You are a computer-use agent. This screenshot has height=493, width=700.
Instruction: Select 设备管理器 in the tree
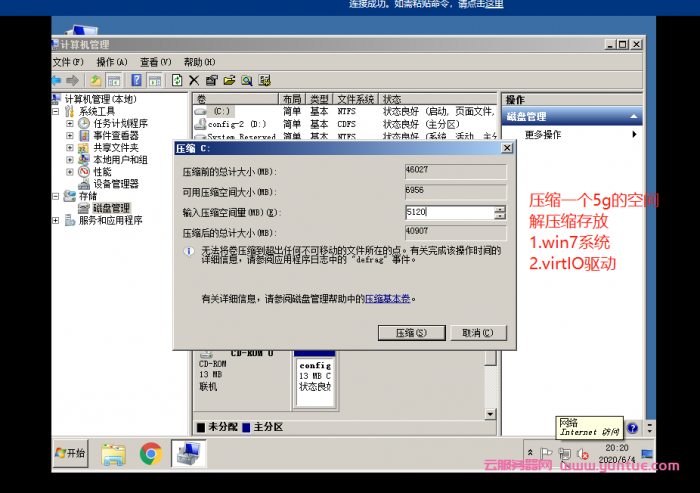[x=115, y=184]
